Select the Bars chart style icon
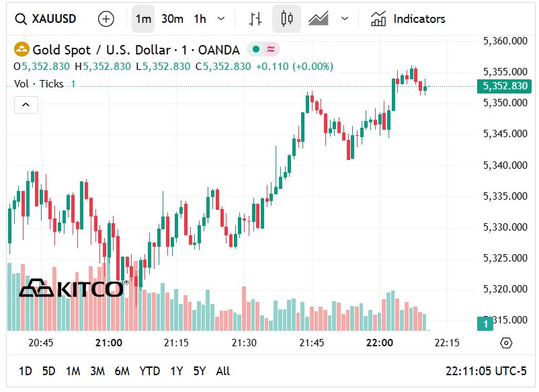 (255, 19)
